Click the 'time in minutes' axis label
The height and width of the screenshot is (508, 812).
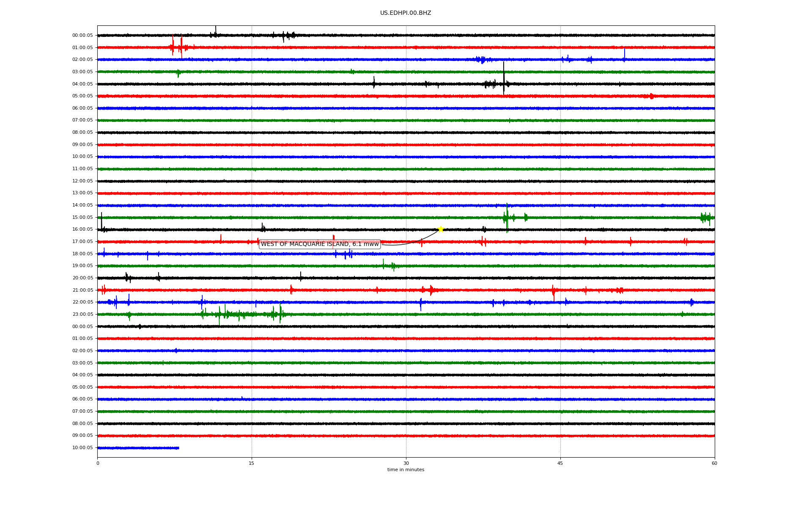point(406,470)
